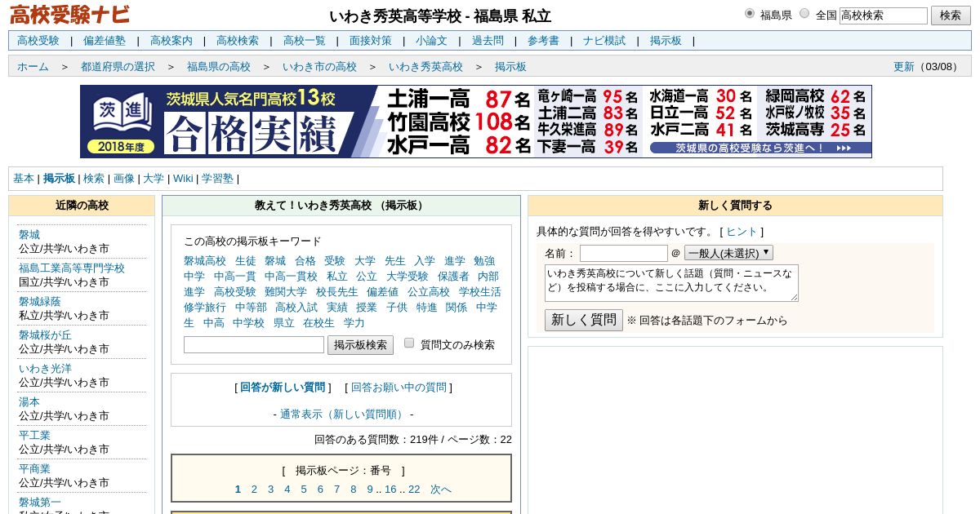Go to board page 16

390,490
